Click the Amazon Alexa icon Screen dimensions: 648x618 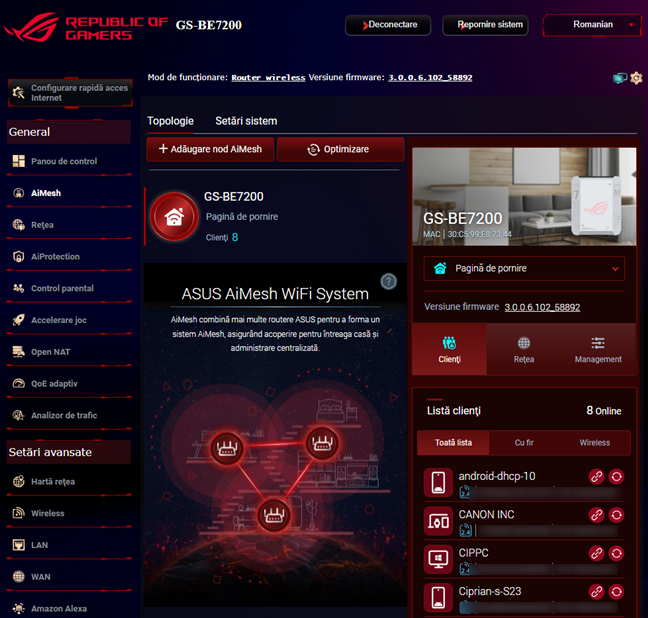tap(18, 608)
